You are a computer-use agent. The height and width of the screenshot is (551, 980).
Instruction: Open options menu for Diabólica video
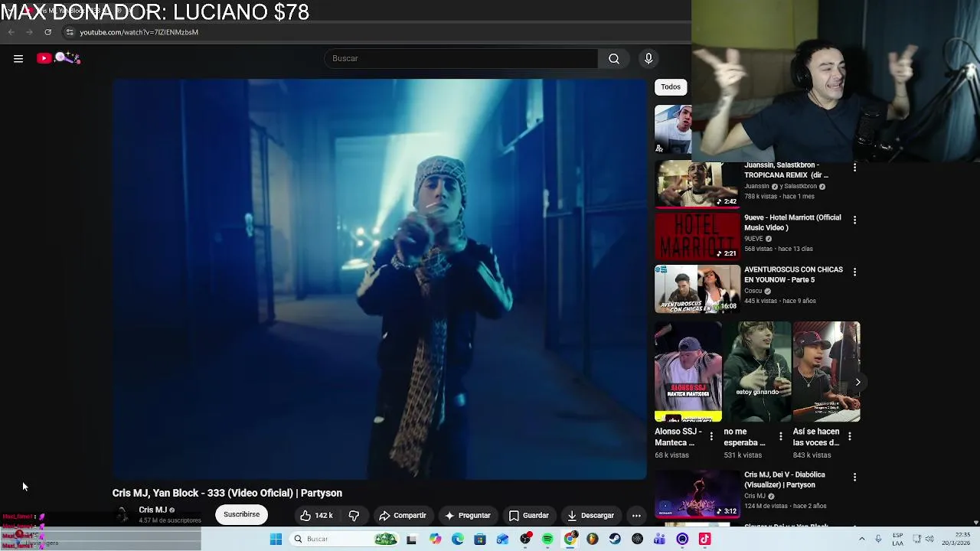coord(854,477)
